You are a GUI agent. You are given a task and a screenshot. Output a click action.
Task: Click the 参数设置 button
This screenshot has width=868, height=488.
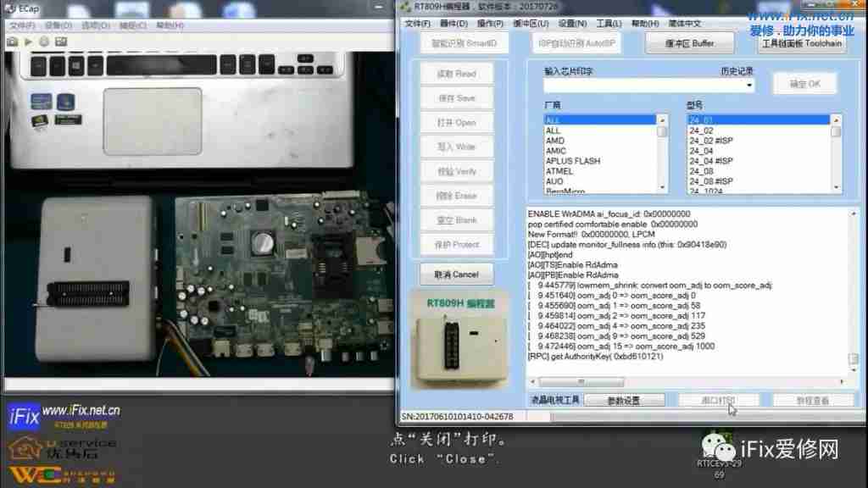pyautogui.click(x=624, y=400)
